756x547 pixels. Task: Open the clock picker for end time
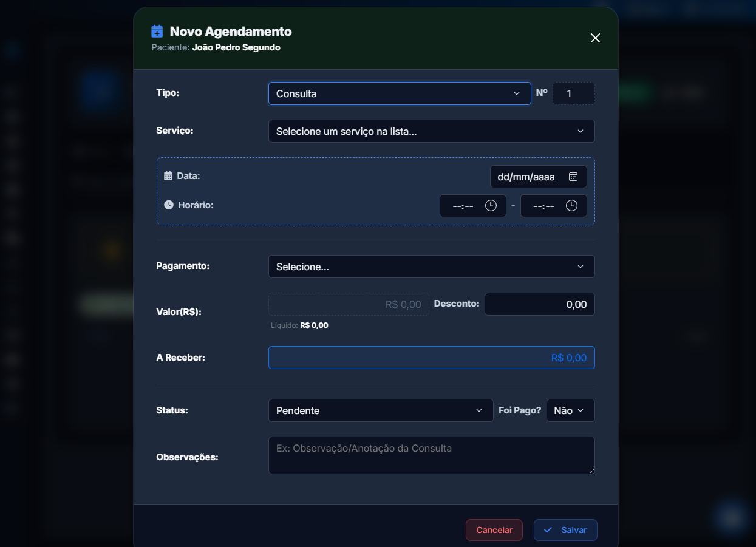tap(571, 206)
